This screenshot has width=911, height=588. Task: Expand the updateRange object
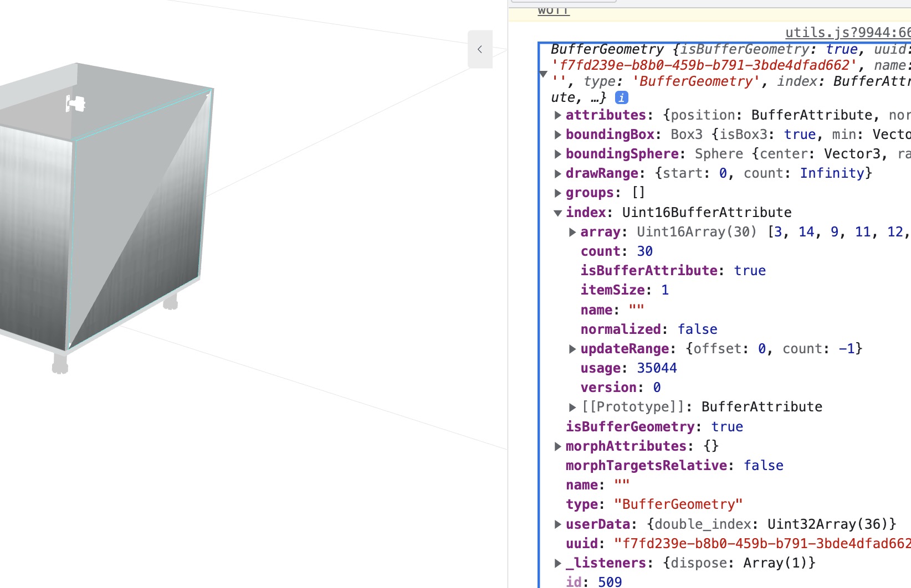pyautogui.click(x=571, y=349)
